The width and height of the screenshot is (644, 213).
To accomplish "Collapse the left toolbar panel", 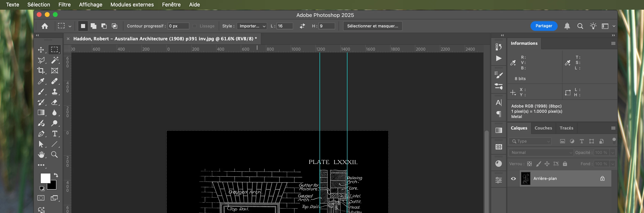I will pos(38,35).
